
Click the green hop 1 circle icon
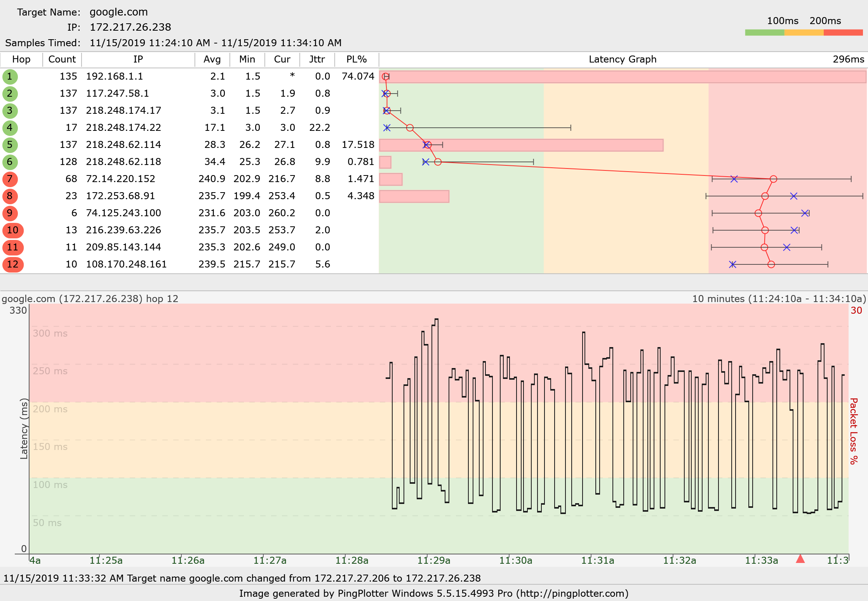[x=10, y=76]
